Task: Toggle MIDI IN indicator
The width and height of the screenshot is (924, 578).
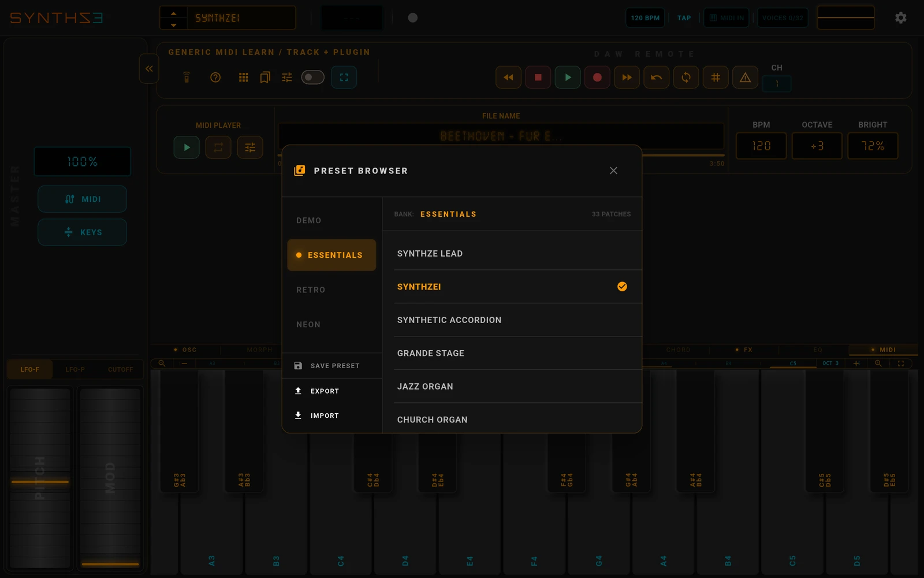Action: point(726,18)
